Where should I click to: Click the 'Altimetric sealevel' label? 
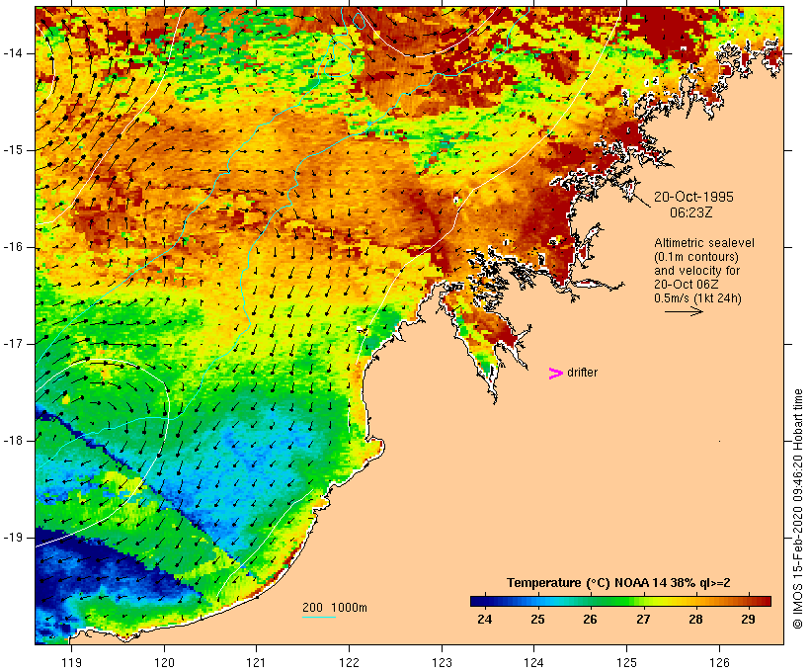click(704, 243)
